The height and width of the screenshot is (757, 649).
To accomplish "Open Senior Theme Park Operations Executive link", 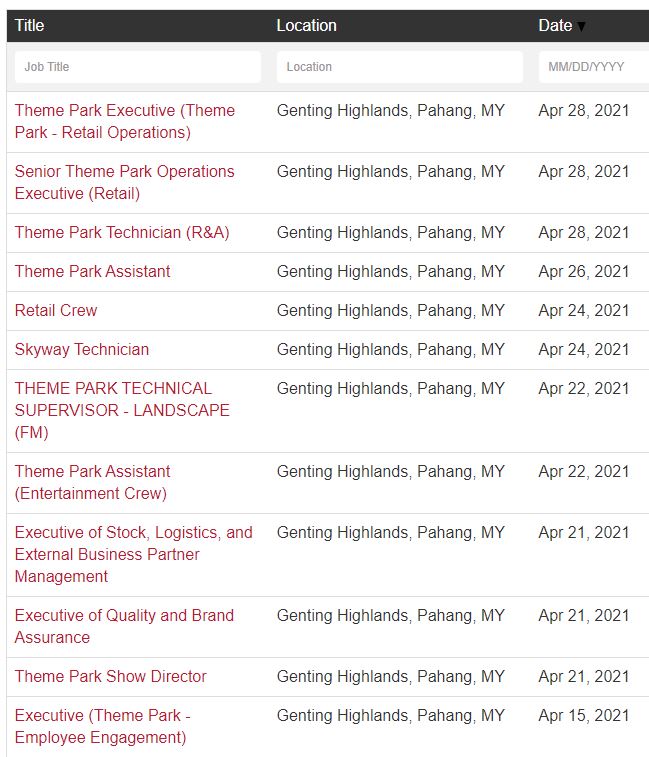I will [x=125, y=182].
